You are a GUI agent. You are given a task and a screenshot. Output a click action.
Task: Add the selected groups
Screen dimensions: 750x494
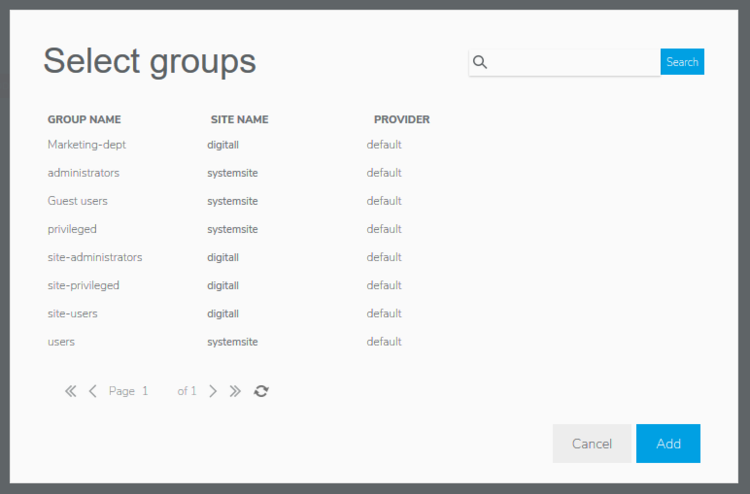coord(668,443)
